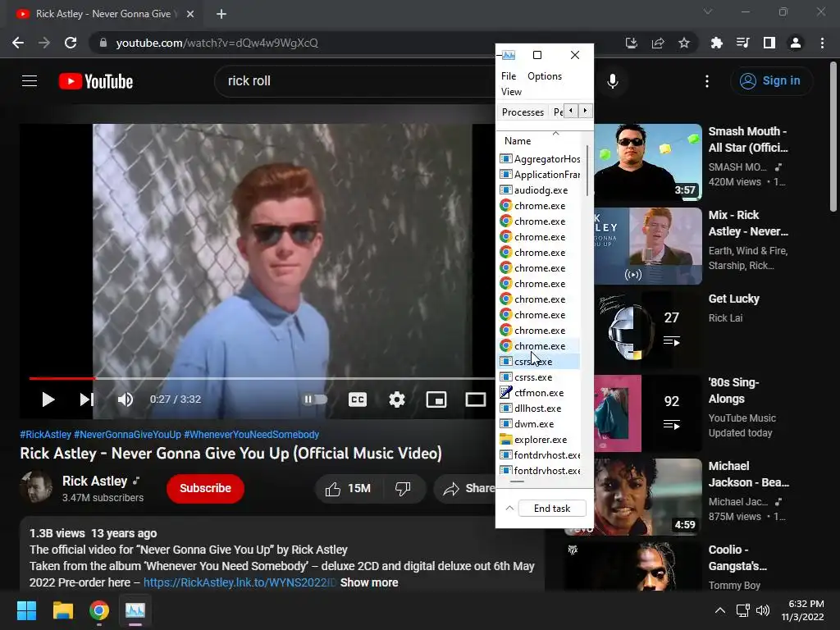840x630 pixels.
Task: Turn on closed captions
Action: [x=358, y=399]
